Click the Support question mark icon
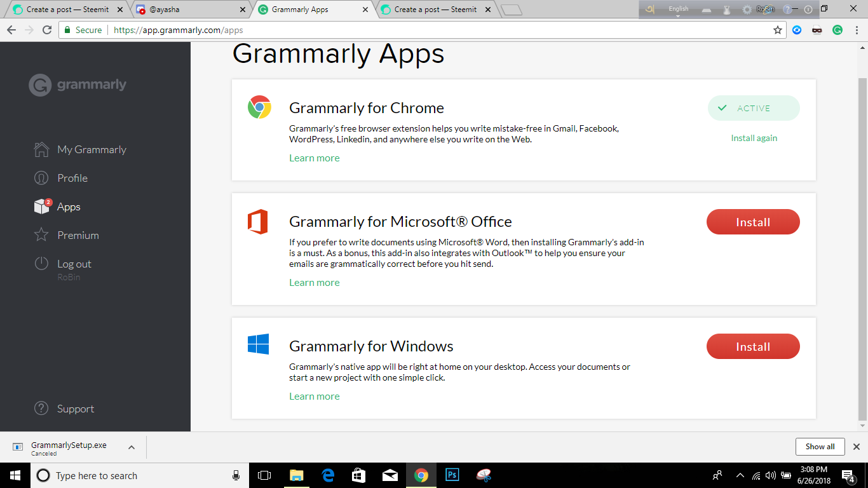This screenshot has width=868, height=488. pos(41,408)
